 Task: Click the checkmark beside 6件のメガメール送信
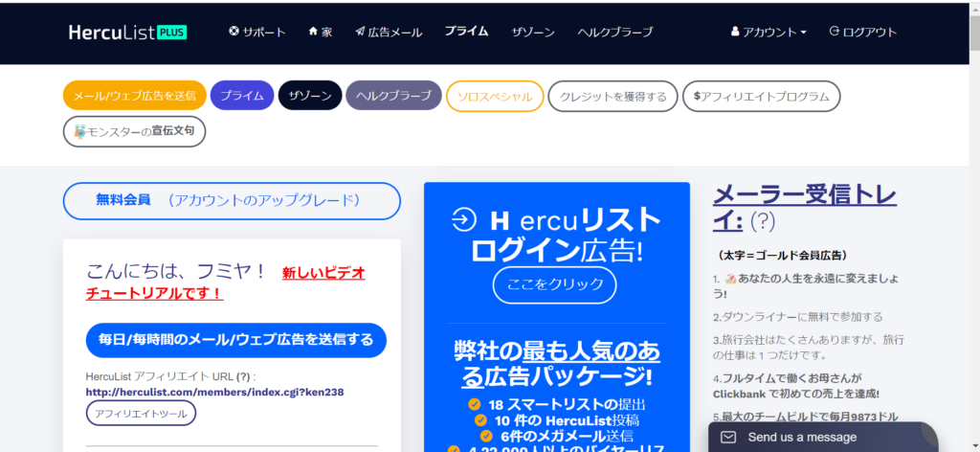pos(486,436)
